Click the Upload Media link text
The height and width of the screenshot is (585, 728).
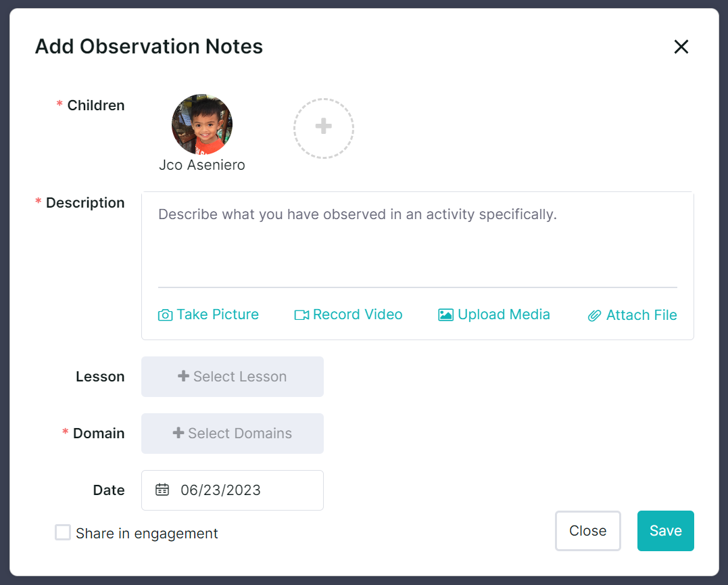pyautogui.click(x=504, y=314)
